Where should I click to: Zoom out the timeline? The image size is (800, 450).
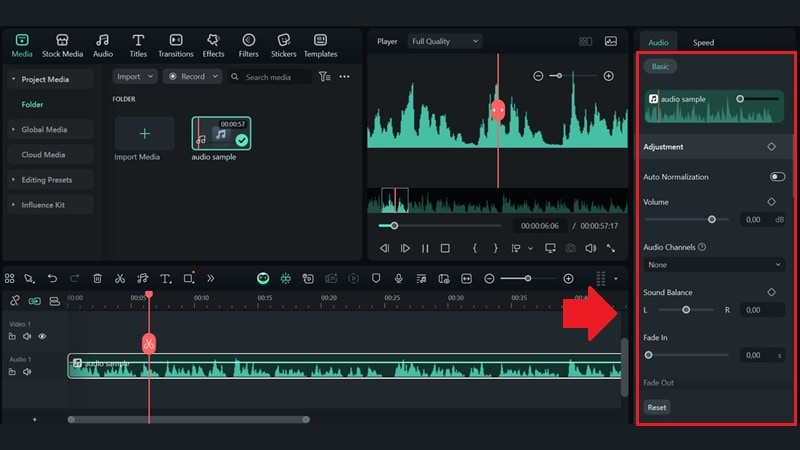[489, 279]
